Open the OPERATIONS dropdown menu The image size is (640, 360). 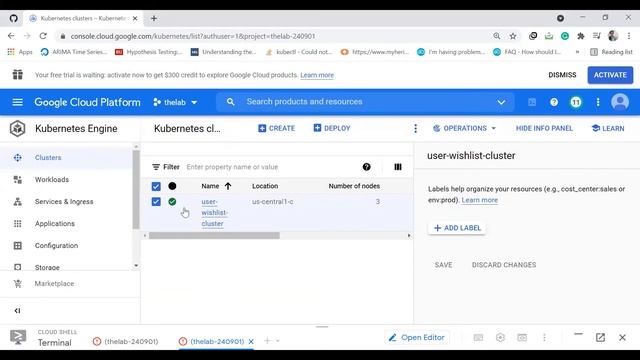click(x=464, y=128)
